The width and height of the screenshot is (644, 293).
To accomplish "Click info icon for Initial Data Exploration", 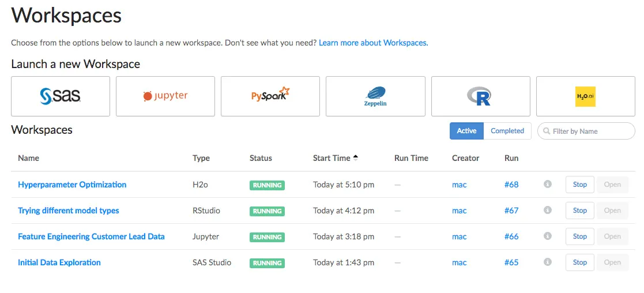I will click(548, 262).
